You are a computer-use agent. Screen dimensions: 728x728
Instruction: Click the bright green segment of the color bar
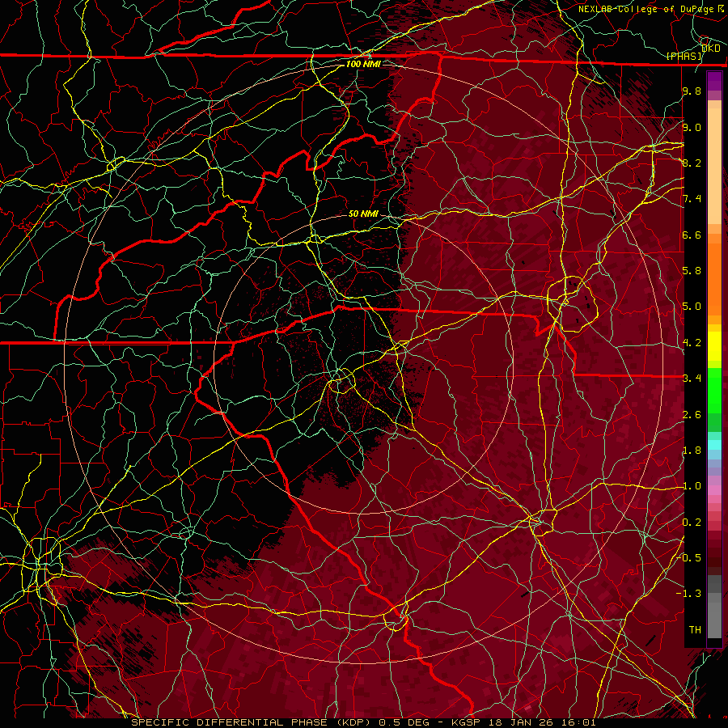tap(714, 389)
